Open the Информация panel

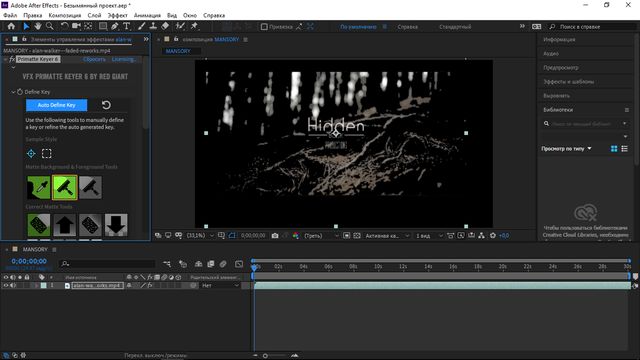click(x=559, y=40)
